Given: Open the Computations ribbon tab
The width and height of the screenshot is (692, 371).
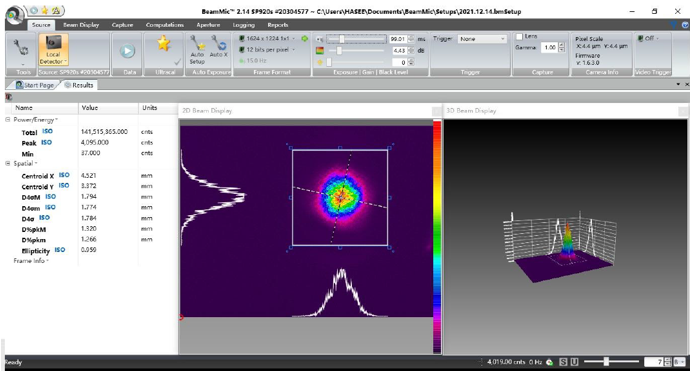Looking at the screenshot, I should [x=165, y=25].
